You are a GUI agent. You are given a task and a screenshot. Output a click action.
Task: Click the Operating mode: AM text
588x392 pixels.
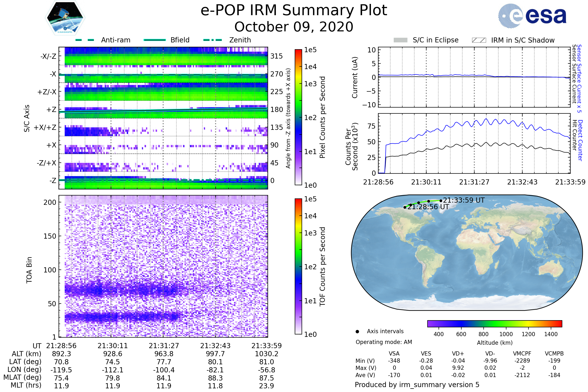coord(384,342)
